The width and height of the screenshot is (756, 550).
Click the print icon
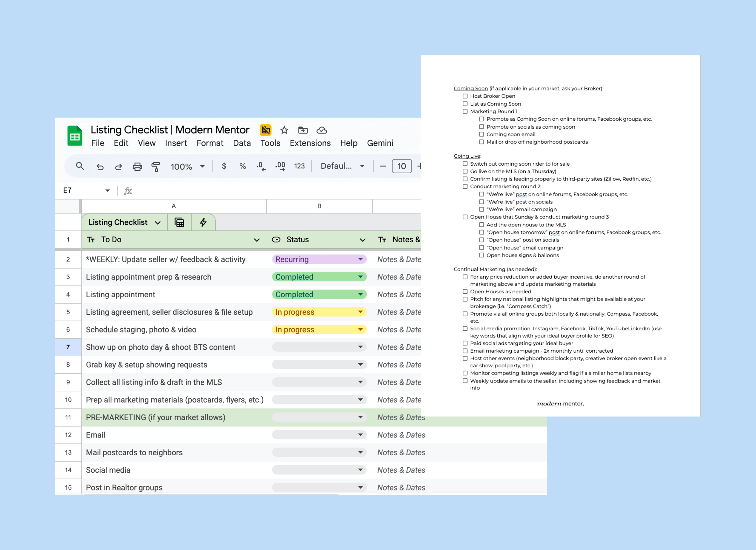[x=137, y=167]
